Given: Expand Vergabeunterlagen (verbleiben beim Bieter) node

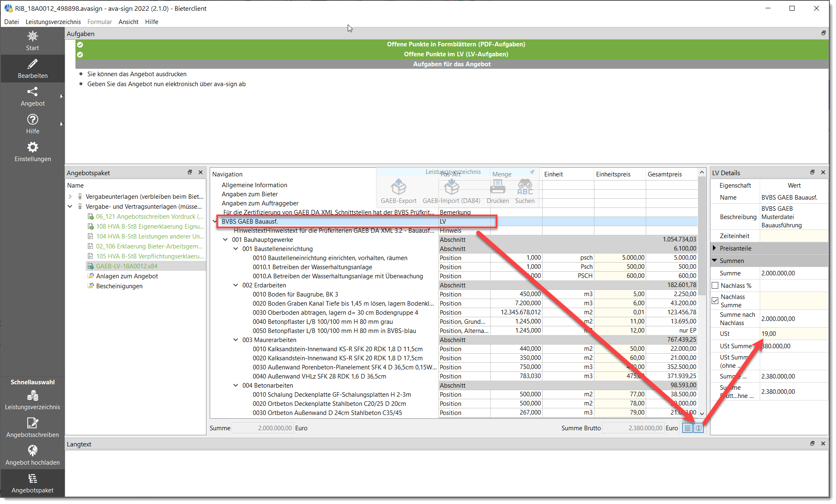Looking at the screenshot, I should (70, 196).
